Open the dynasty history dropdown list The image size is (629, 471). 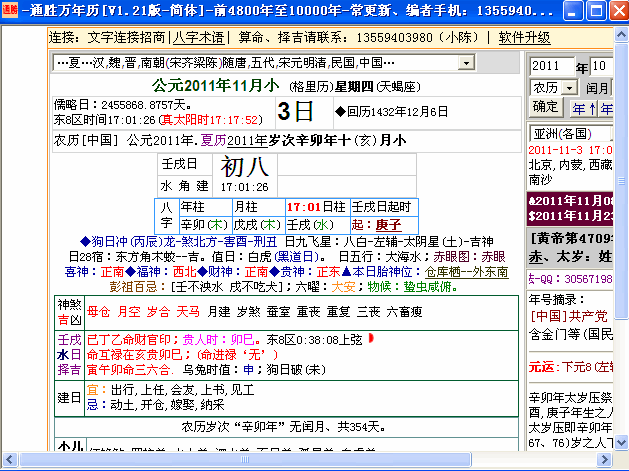(x=466, y=62)
